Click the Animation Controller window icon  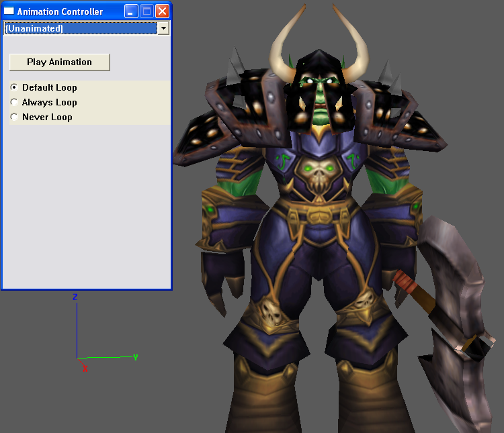coord(9,11)
